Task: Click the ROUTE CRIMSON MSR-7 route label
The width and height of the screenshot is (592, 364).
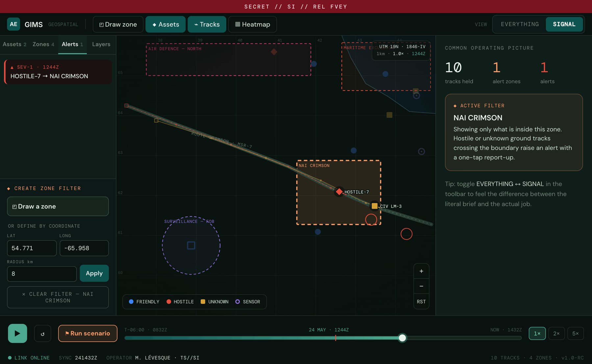Action: click(x=222, y=140)
